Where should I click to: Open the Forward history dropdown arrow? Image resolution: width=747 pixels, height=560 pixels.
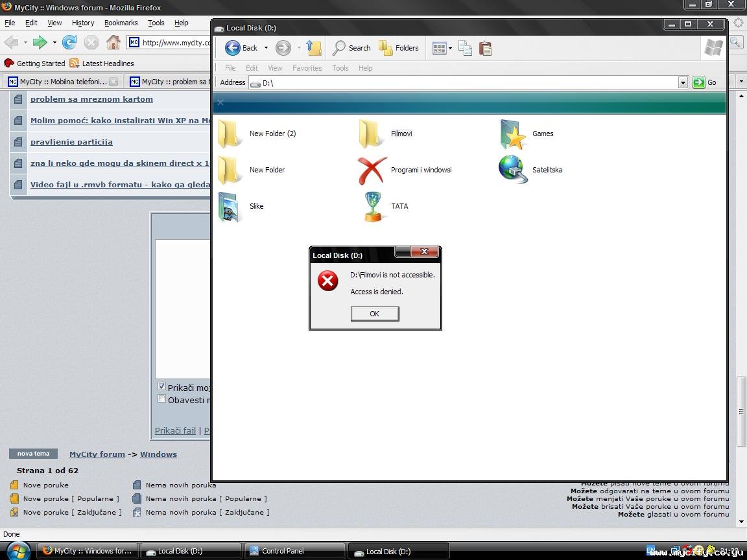click(x=299, y=47)
